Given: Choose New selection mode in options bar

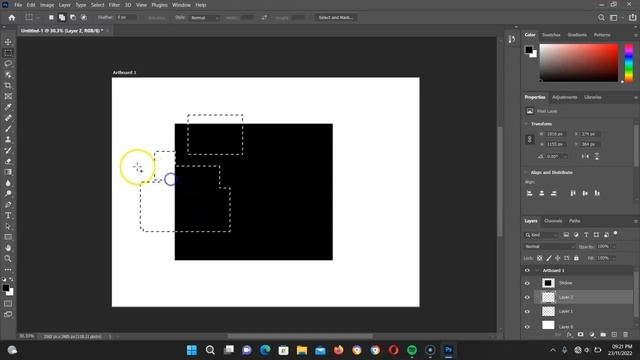Looking at the screenshot, I should click(51, 18).
